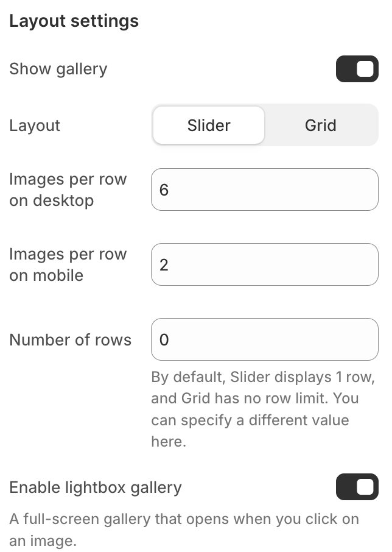Click into the Number of rows field

click(264, 339)
